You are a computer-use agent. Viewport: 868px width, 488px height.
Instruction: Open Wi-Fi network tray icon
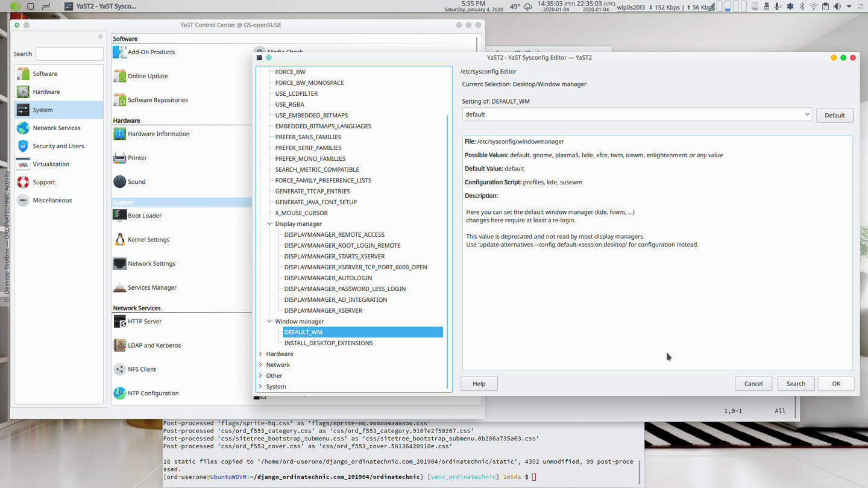[x=814, y=6]
